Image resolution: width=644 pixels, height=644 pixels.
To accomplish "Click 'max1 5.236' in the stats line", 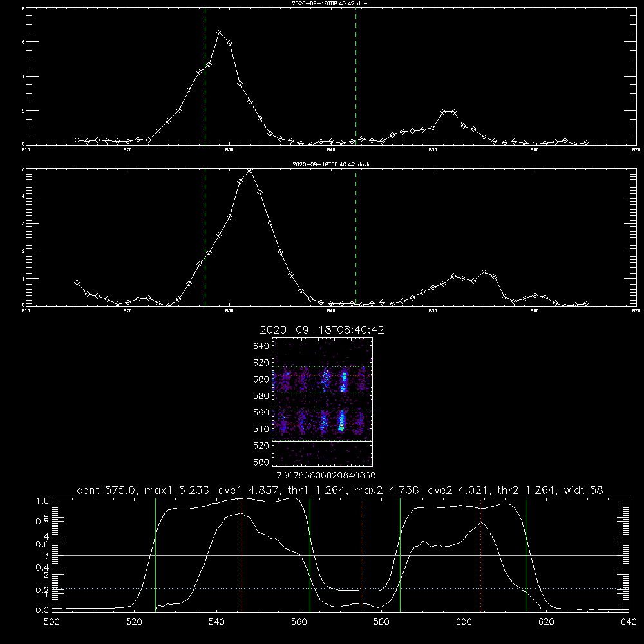I will pos(178,490).
